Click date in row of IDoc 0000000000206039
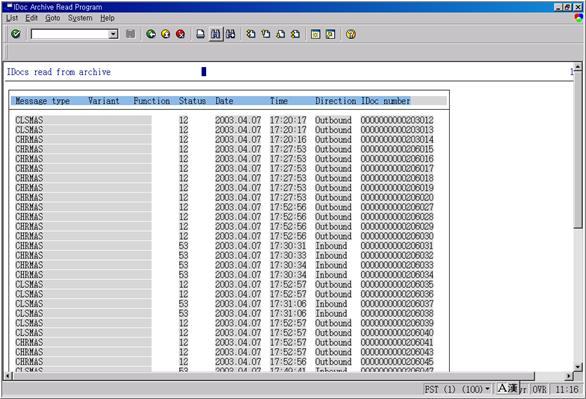 238,323
